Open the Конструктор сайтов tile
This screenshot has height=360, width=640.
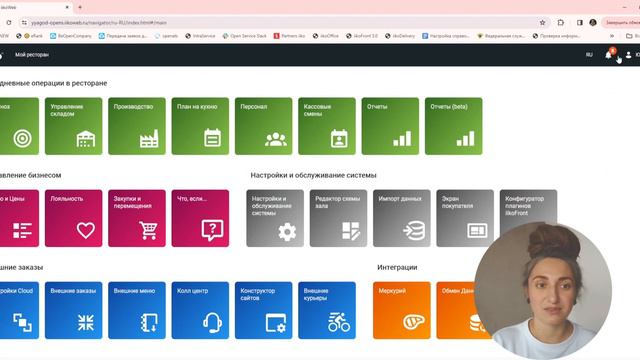point(263,310)
